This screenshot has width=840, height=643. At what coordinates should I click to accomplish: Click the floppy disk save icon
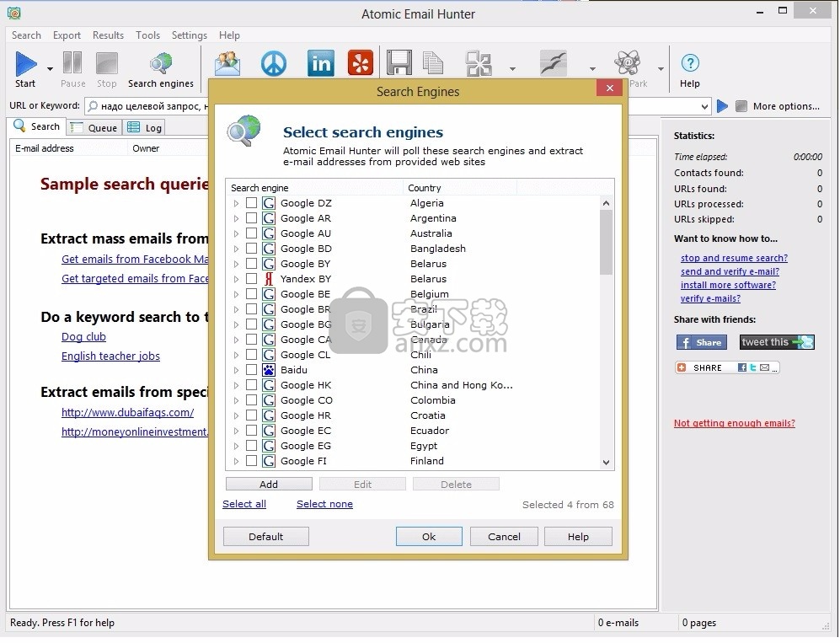(x=399, y=63)
